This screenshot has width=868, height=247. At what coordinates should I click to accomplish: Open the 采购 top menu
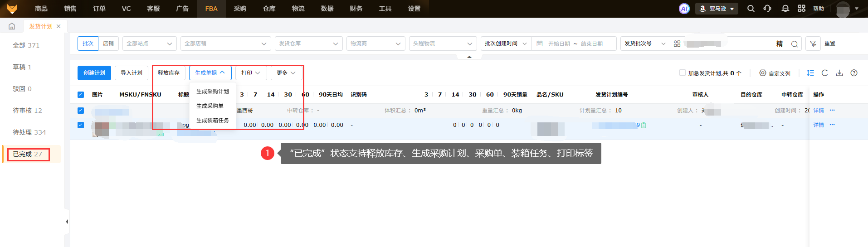(240, 9)
